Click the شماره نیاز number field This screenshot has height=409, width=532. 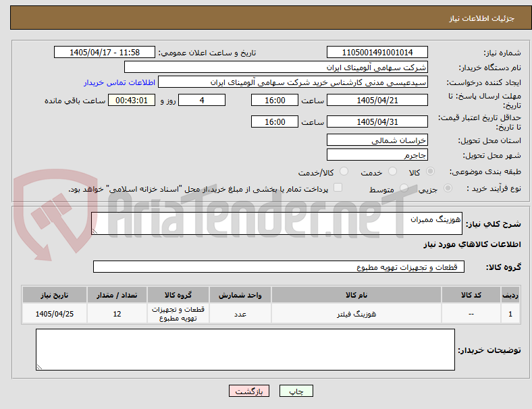pos(377,52)
